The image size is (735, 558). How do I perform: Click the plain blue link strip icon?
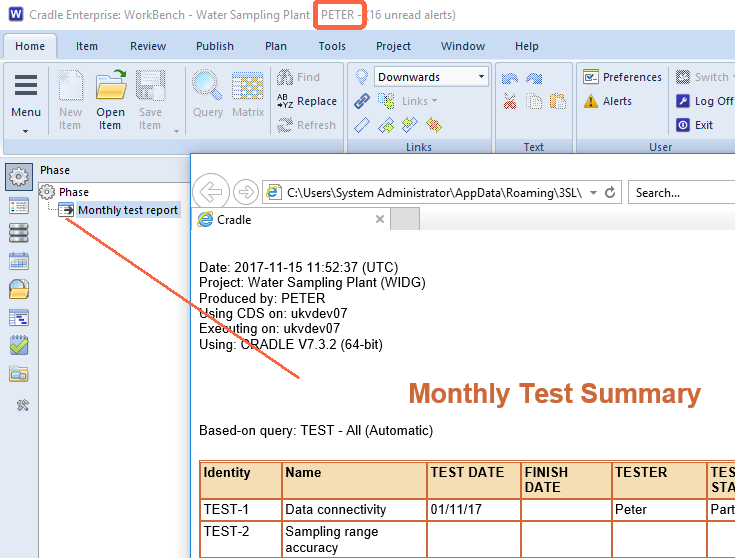(x=362, y=125)
